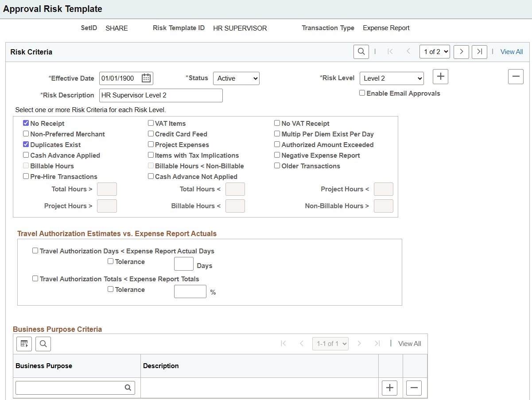Jump to the first Risk Criteria row

(x=390, y=51)
